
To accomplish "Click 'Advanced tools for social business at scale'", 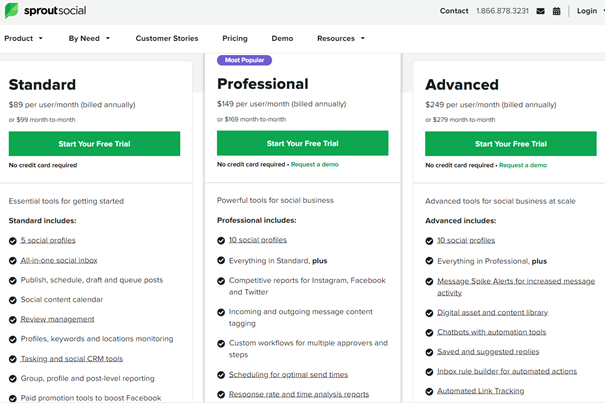I will (x=500, y=201).
